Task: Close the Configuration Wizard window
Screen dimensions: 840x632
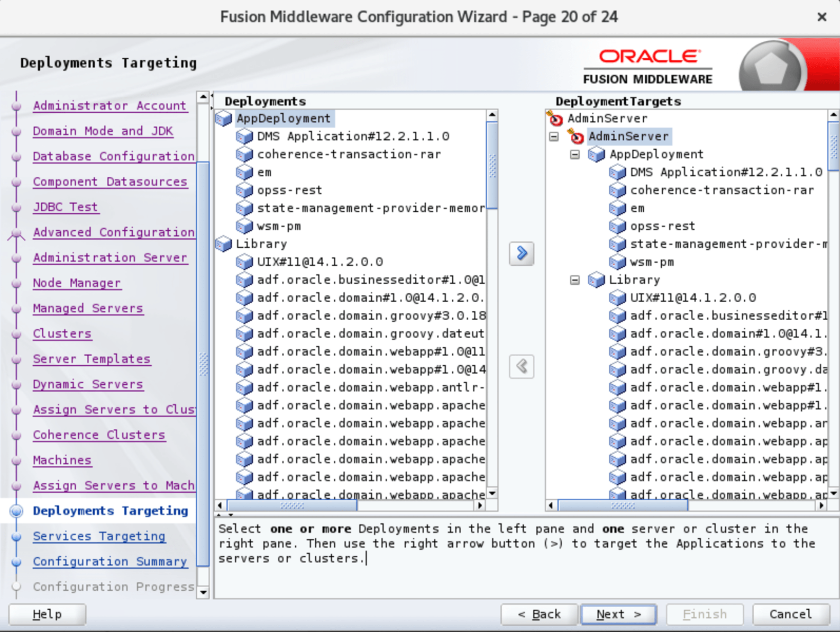Action: 821,17
